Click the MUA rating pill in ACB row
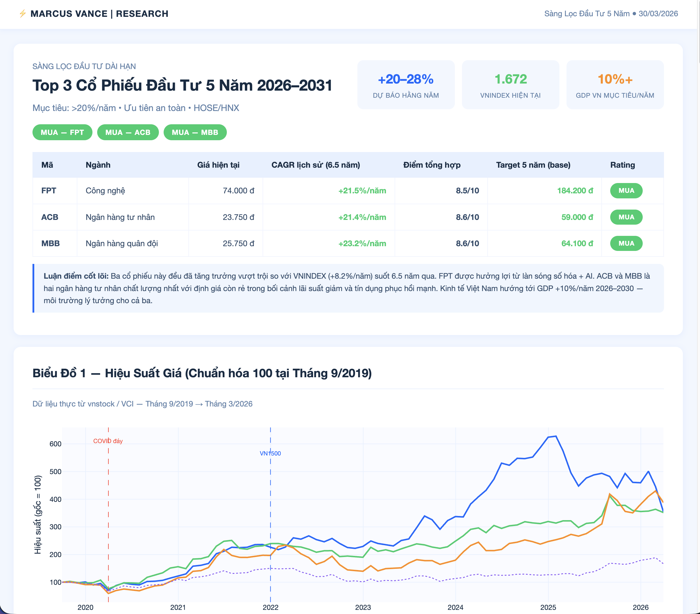 click(x=626, y=217)
